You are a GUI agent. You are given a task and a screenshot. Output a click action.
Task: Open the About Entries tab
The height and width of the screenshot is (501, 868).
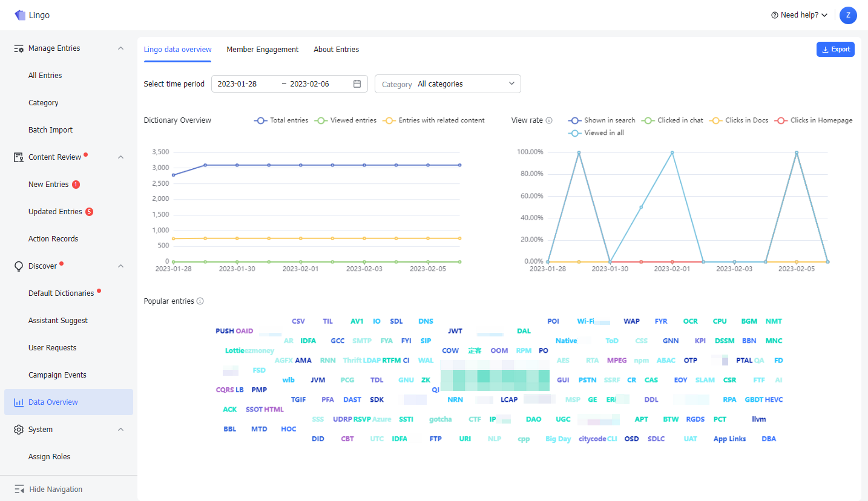(x=336, y=49)
